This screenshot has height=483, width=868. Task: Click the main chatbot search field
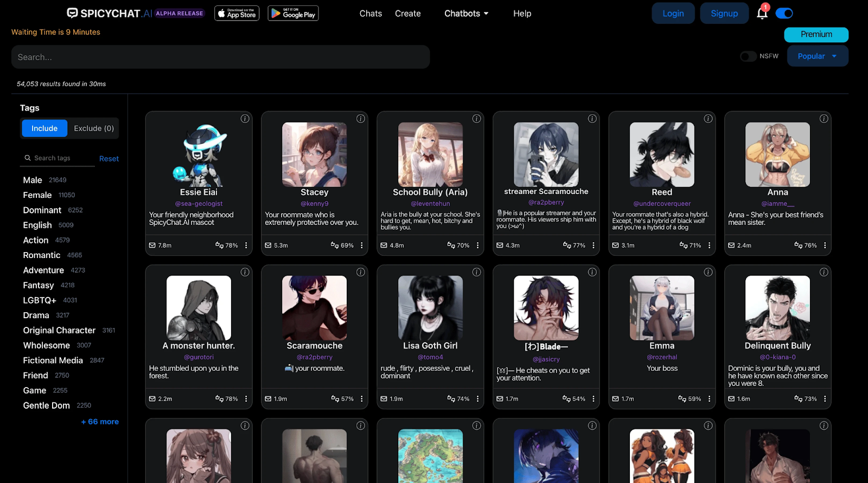220,57
